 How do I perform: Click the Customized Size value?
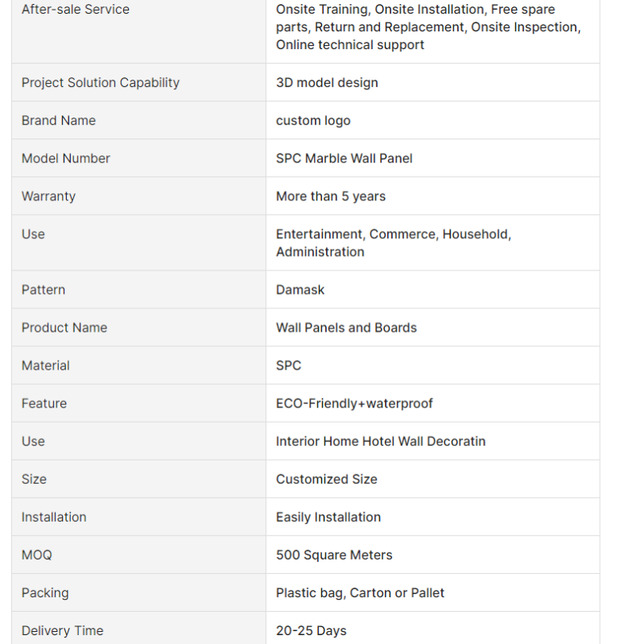(x=326, y=479)
